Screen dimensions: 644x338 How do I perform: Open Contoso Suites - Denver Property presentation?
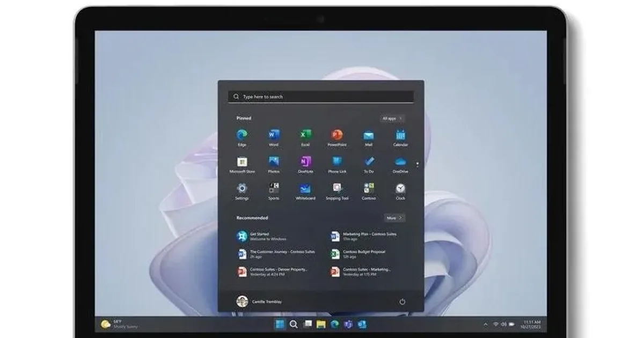(273, 271)
